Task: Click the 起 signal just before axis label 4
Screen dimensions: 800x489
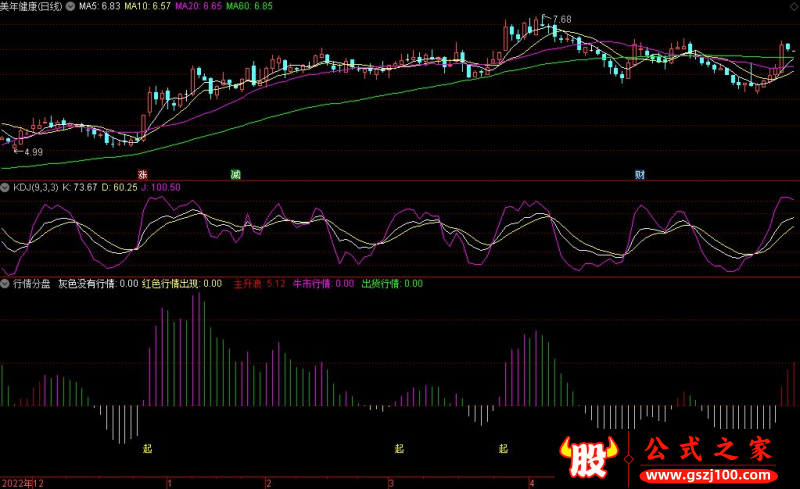Action: pos(504,449)
